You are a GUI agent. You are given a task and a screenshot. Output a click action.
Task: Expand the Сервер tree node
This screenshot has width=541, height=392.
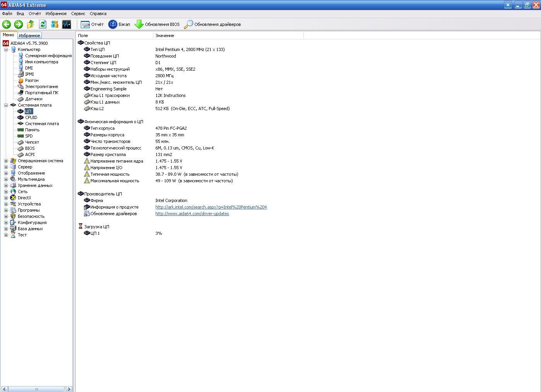(x=6, y=167)
